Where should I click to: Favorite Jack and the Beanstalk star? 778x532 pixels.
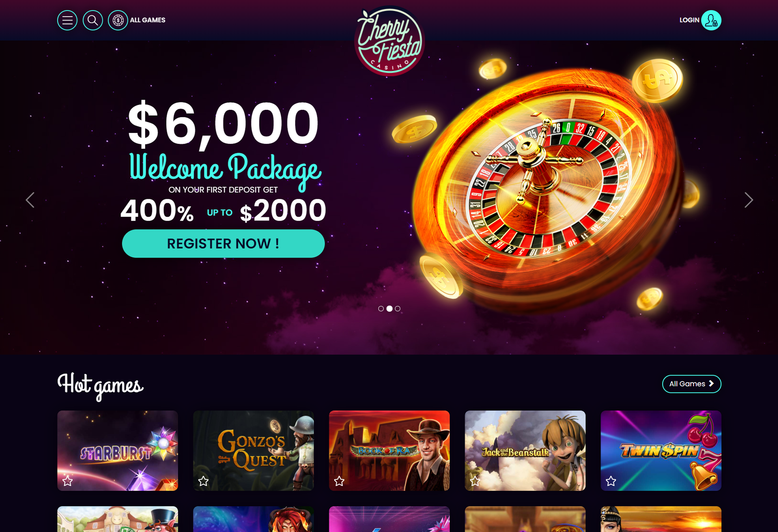475,481
